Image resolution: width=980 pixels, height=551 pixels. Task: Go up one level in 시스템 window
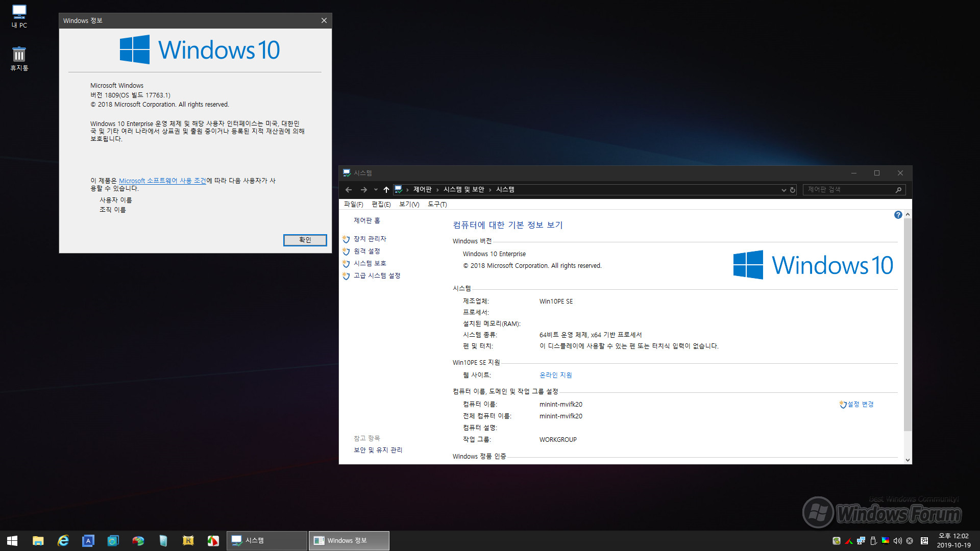pyautogui.click(x=386, y=190)
